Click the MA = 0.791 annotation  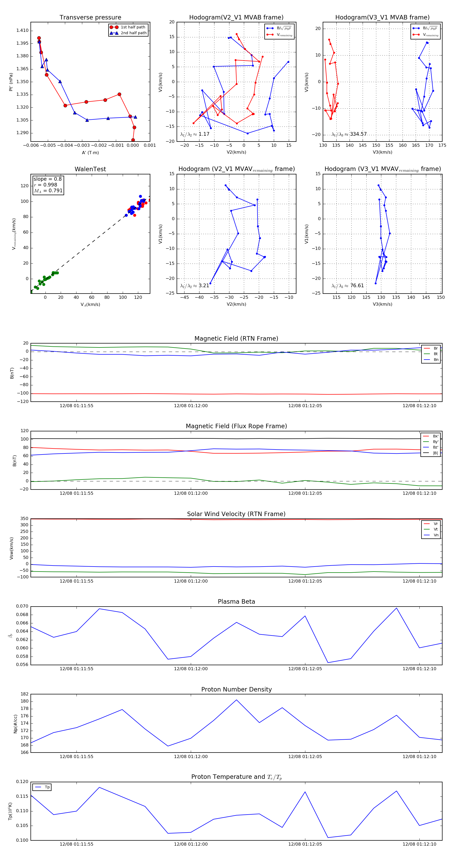click(48, 191)
